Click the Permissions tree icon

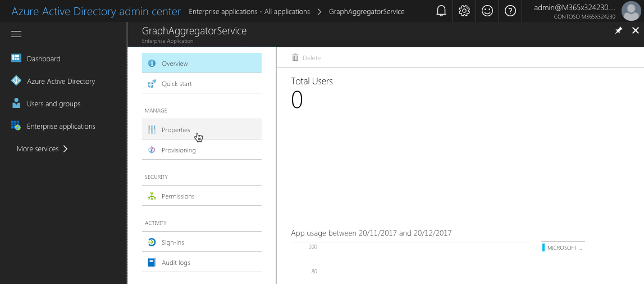click(152, 196)
